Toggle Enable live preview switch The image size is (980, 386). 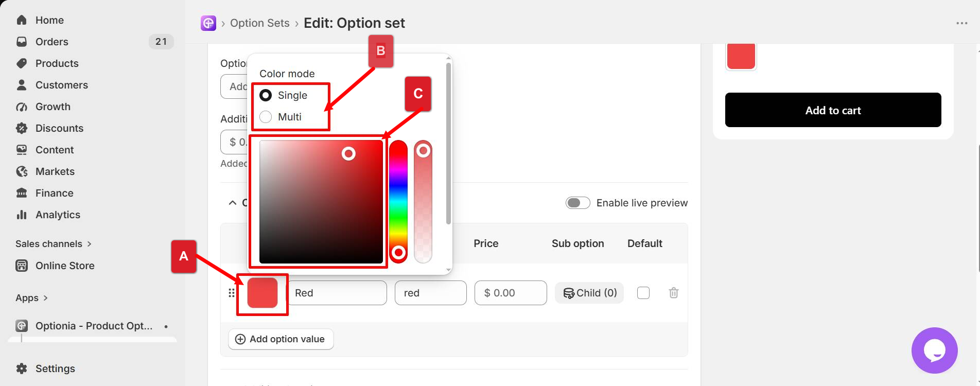pos(577,203)
